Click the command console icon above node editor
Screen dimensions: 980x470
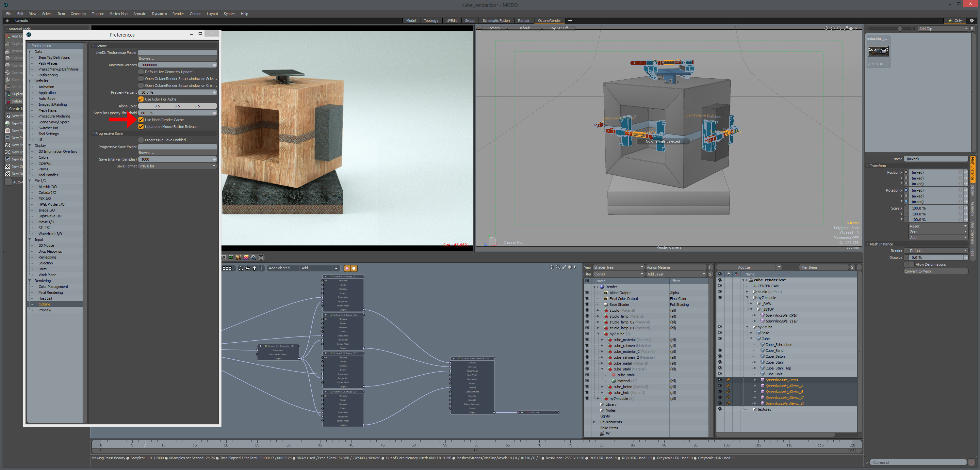click(224, 258)
